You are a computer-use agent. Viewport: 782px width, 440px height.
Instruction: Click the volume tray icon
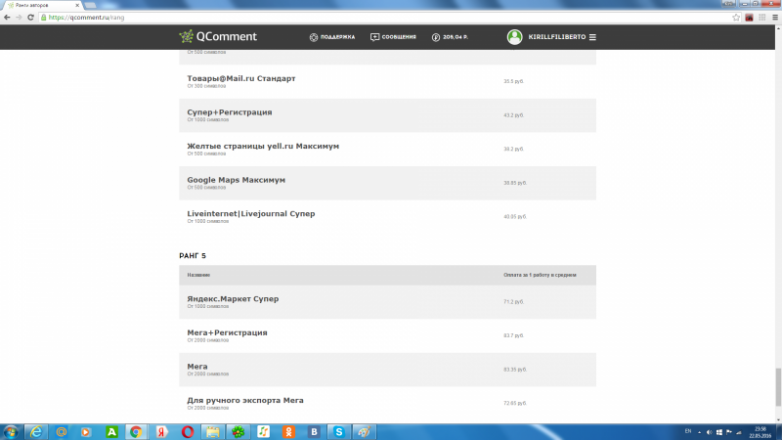click(709, 432)
